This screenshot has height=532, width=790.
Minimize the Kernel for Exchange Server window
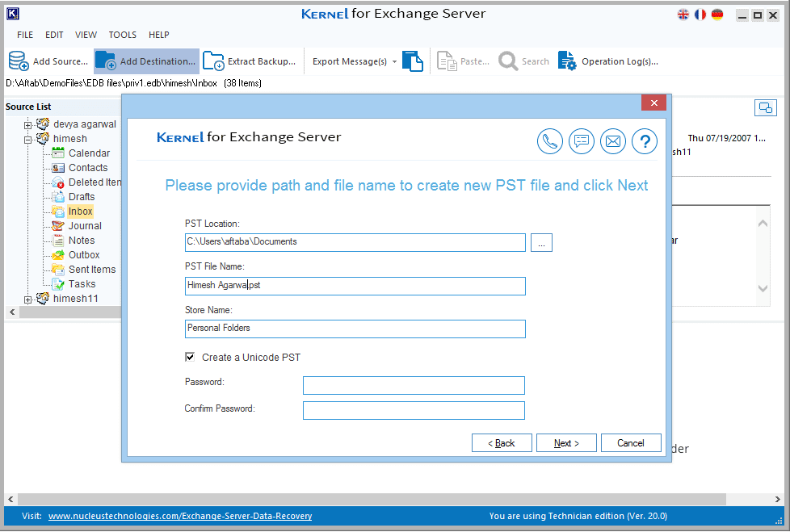(742, 15)
